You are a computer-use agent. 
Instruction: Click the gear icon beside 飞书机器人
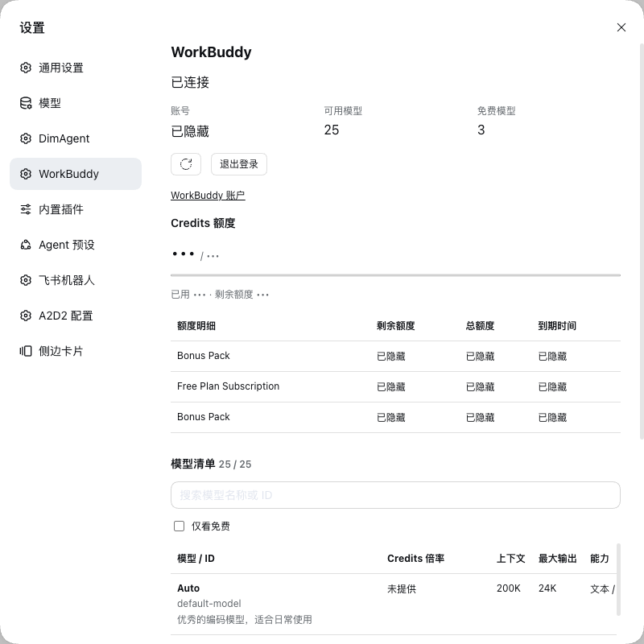pos(26,280)
